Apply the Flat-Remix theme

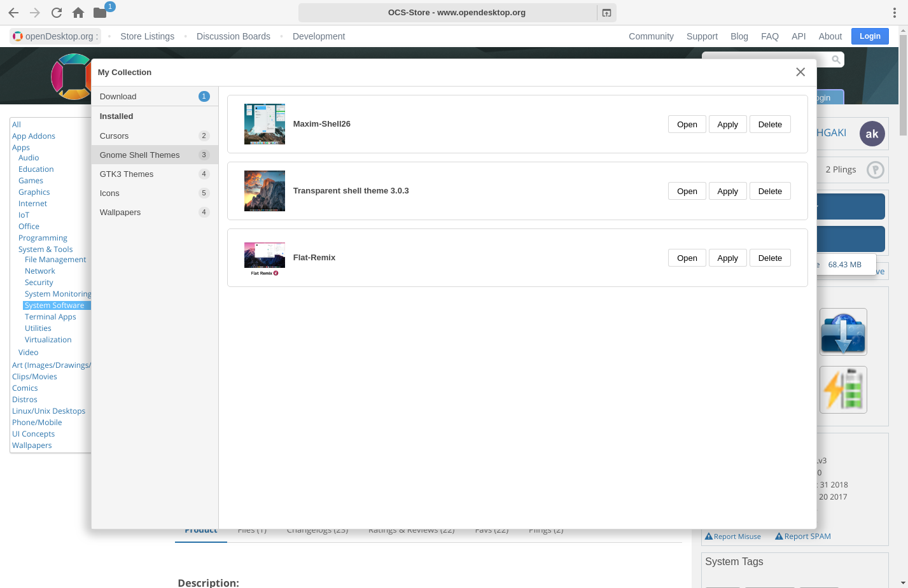(727, 258)
